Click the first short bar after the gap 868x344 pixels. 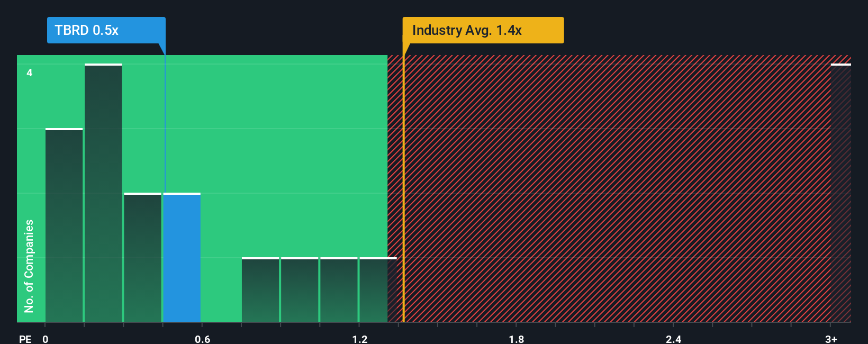260,290
